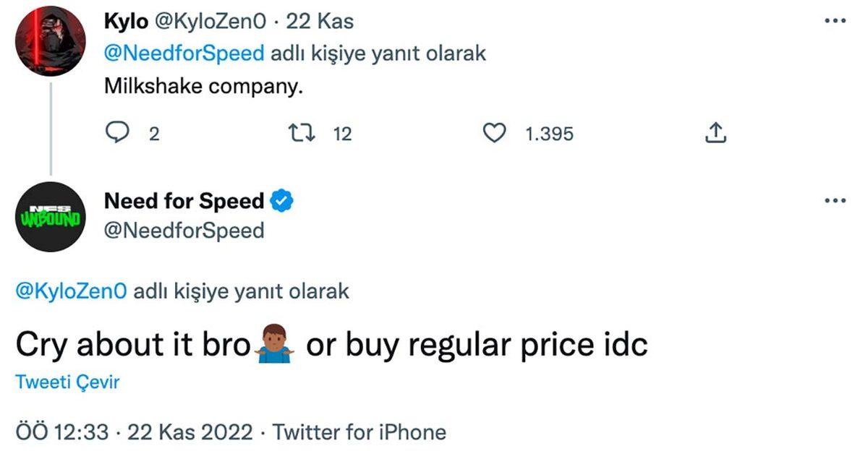Click the Need for Speed display name
Viewport: 868px width, 459px height.
point(183,201)
